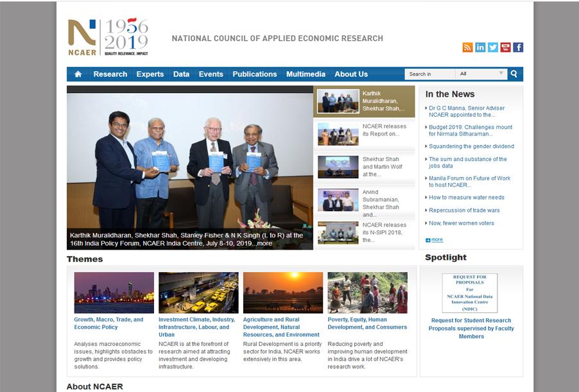The width and height of the screenshot is (579, 392).
Task: Click 'NCAER is at the forefront' description
Action: (x=194, y=355)
